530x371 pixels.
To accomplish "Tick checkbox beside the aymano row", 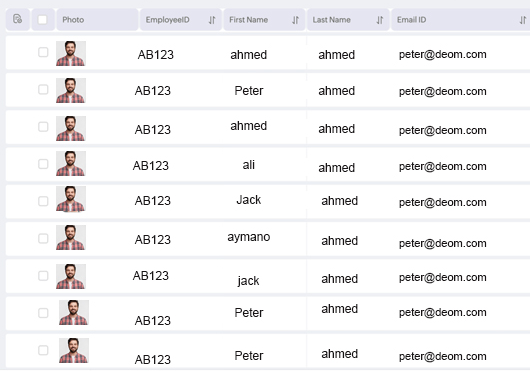I will pyautogui.click(x=43, y=239).
